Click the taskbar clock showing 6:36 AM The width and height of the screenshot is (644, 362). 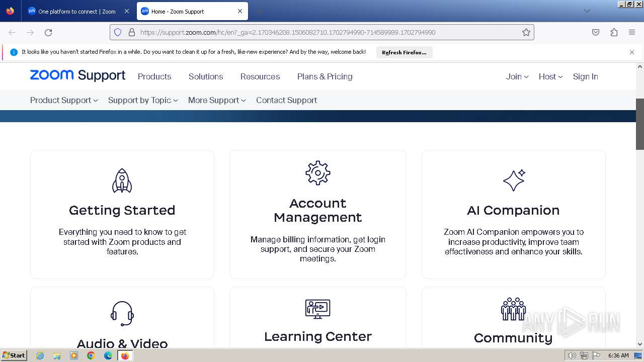pos(618,355)
